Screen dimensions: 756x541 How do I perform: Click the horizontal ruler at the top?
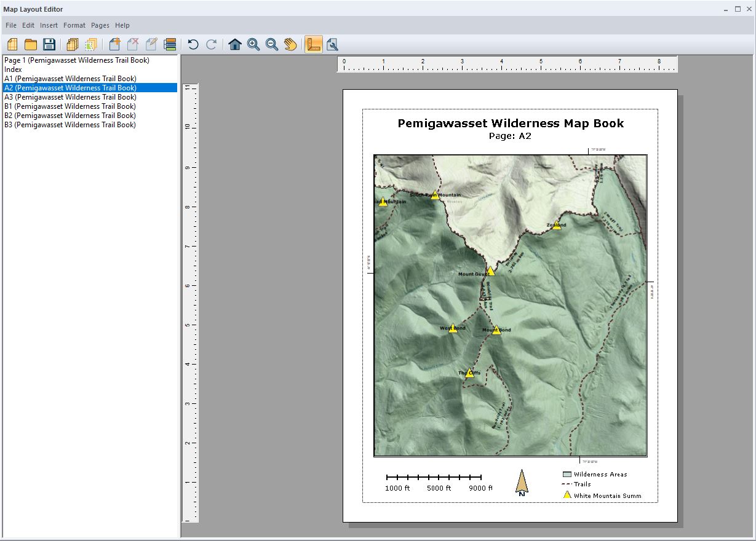click(507, 64)
